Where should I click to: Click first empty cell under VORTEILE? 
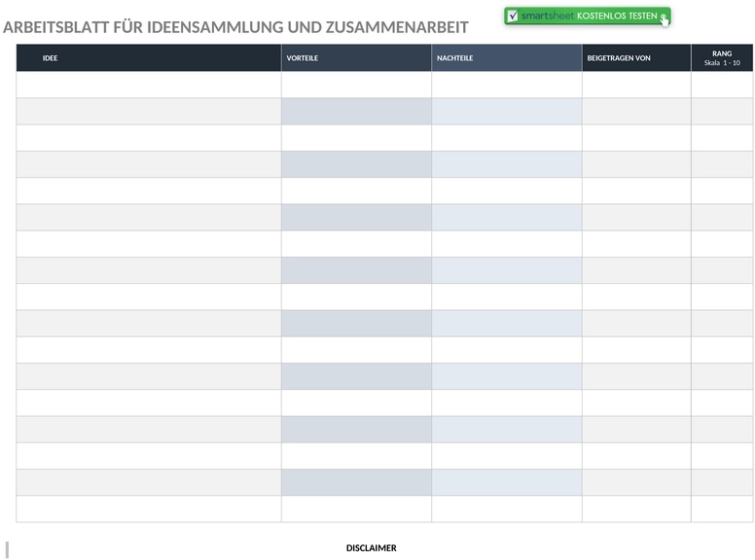(x=356, y=85)
